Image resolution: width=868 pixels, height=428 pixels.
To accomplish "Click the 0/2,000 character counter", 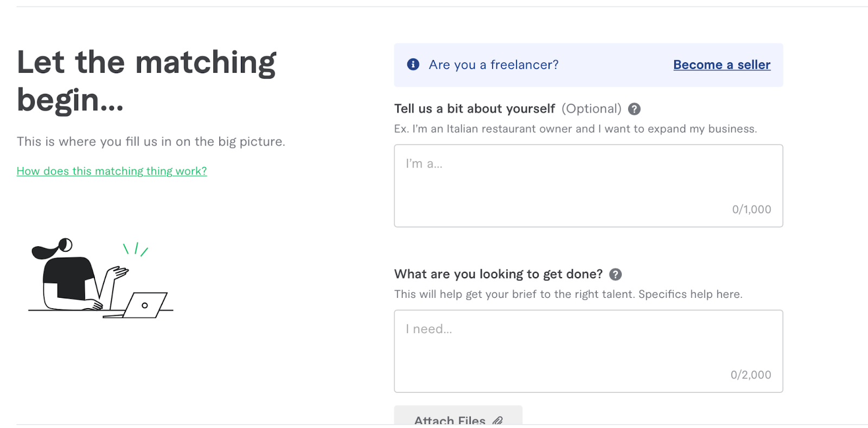I will tap(750, 375).
